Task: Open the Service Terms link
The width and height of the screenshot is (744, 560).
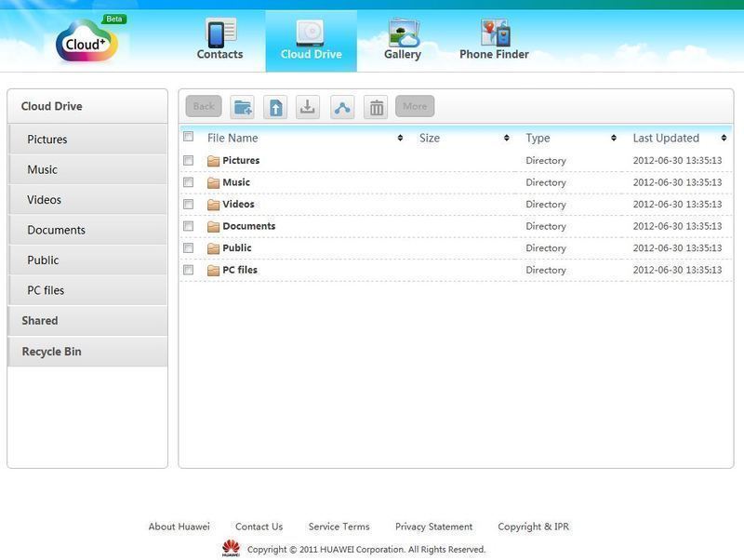Action: click(339, 527)
